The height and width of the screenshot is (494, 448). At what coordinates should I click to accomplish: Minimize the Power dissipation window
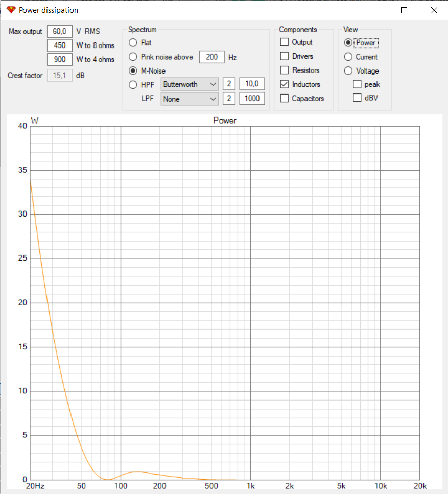[x=374, y=10]
